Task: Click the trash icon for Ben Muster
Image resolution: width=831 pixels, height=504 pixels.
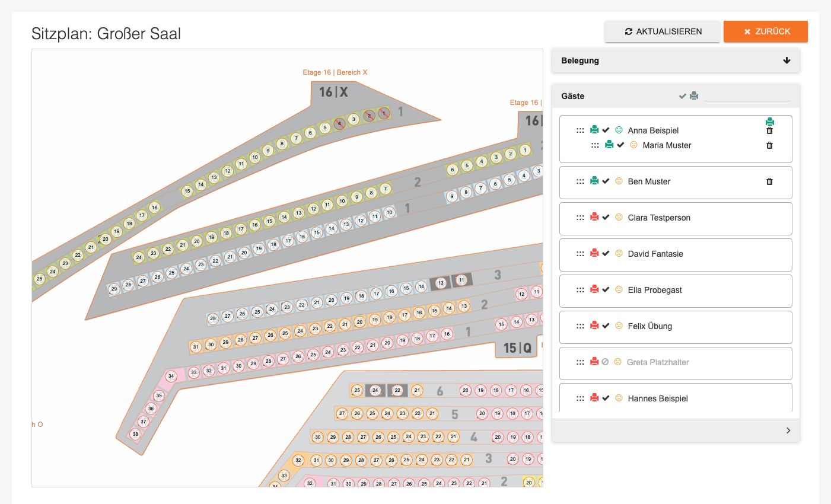Action: [x=770, y=181]
